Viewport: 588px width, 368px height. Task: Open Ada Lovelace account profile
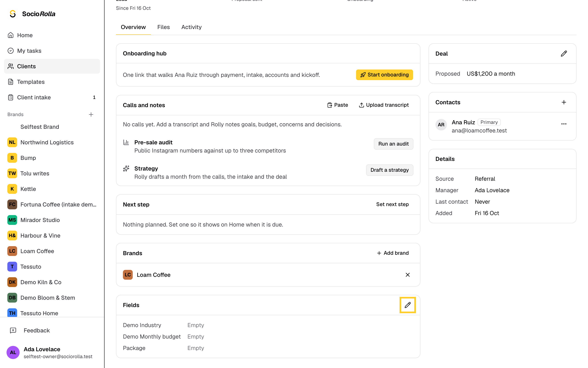52,352
